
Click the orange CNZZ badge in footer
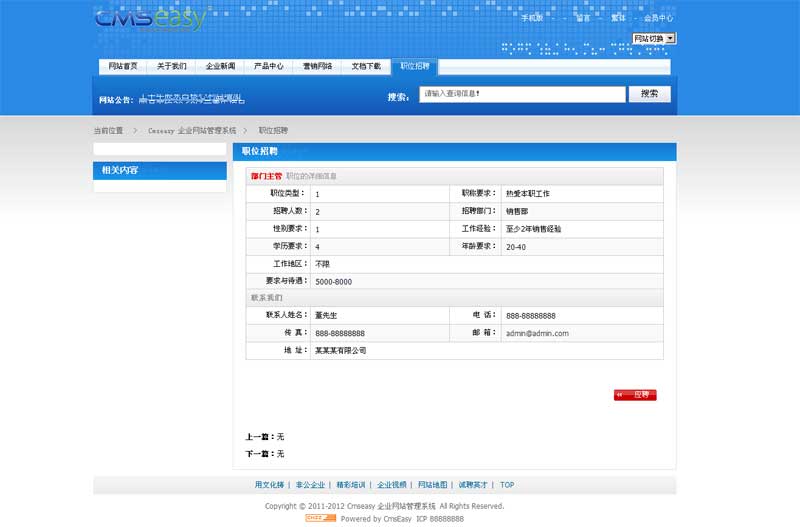pos(320,518)
